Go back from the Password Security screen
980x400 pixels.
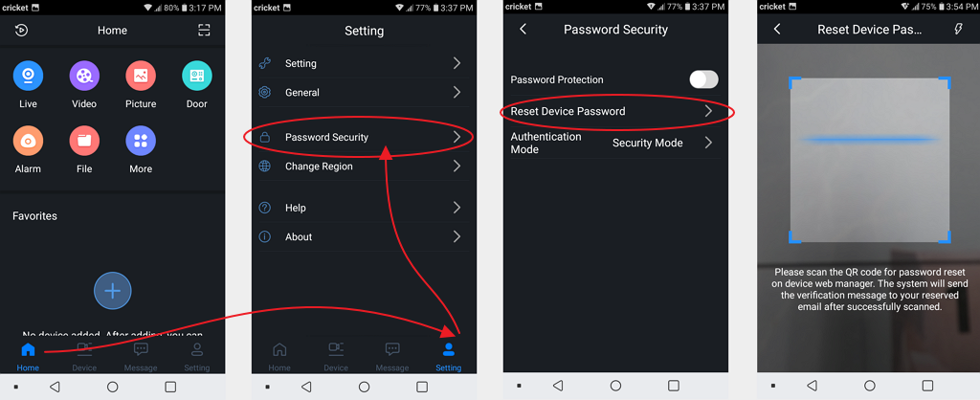click(x=523, y=30)
